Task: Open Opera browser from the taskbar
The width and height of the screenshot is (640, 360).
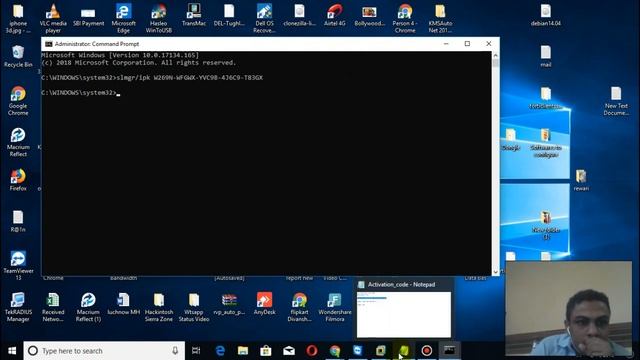Action: point(312,351)
